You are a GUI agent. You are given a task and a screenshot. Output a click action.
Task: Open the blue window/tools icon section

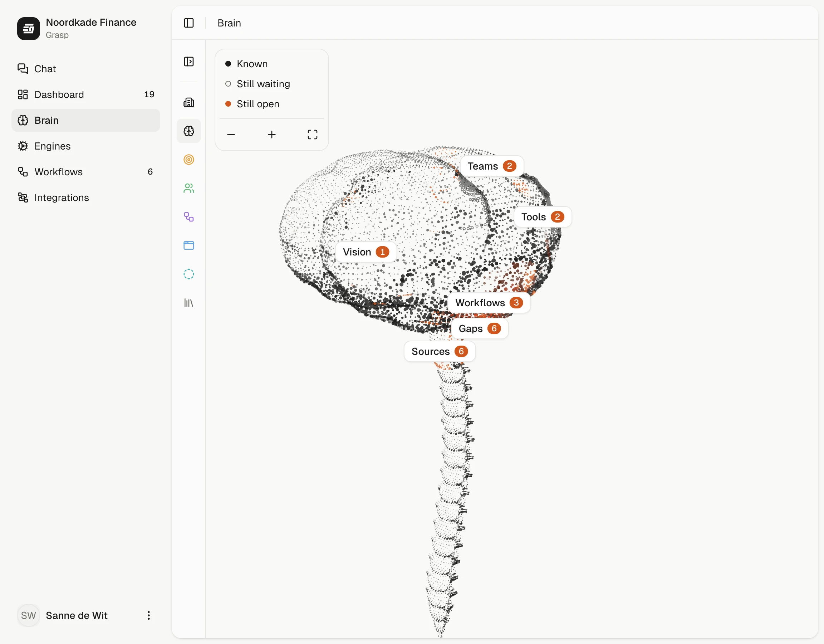(188, 245)
